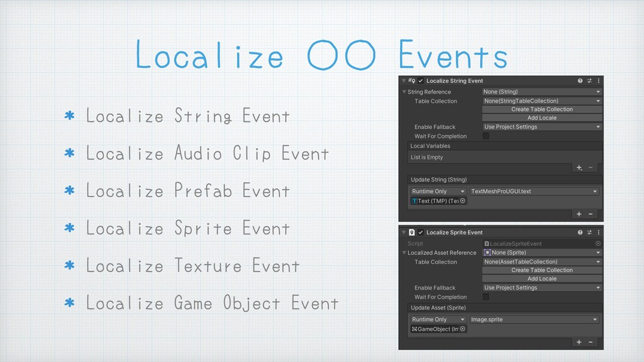Click 'Localize Texture Event' bullet text
Screen dimensions: 644x362
click(192, 266)
